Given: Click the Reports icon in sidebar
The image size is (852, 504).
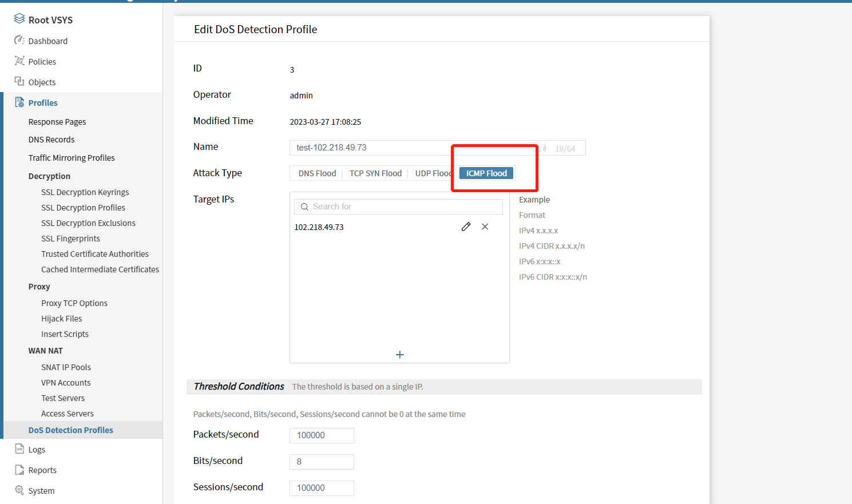Looking at the screenshot, I should (19, 470).
